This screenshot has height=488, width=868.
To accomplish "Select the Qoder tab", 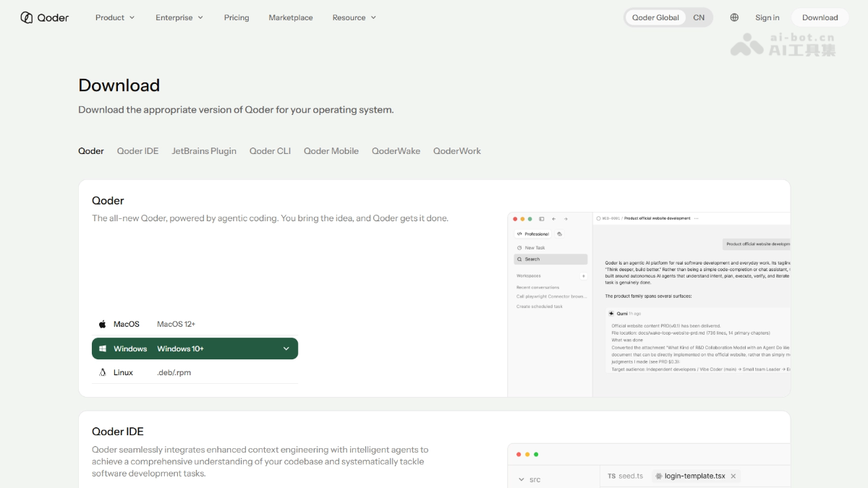I will 91,151.
